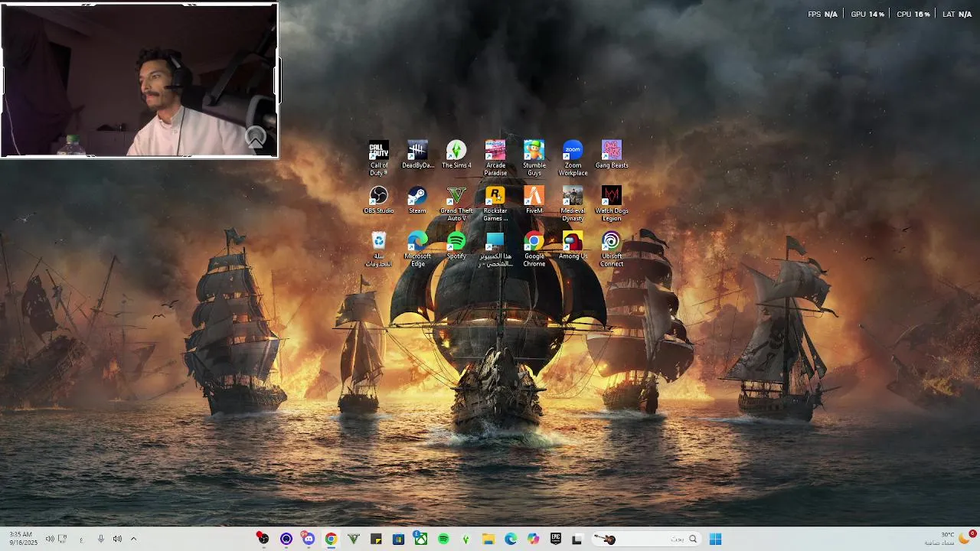Open The Sims icon in taskbar
The image size is (980, 551).
(465, 539)
